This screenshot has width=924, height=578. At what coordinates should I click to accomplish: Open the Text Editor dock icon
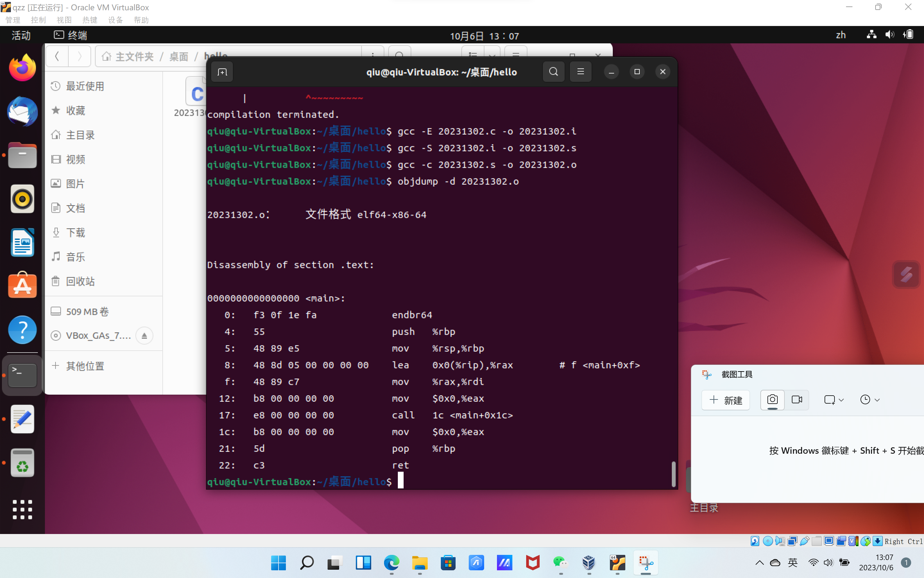(22, 419)
